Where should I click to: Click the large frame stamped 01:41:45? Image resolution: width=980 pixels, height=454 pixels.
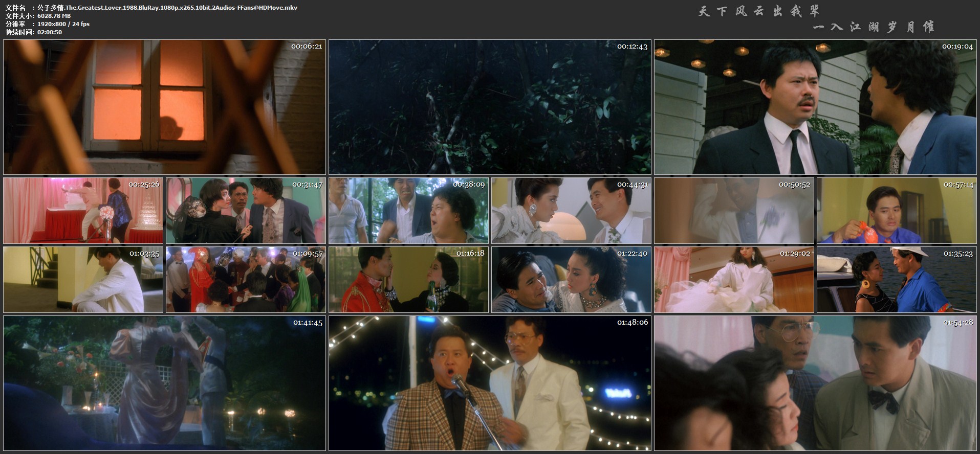pyautogui.click(x=164, y=383)
